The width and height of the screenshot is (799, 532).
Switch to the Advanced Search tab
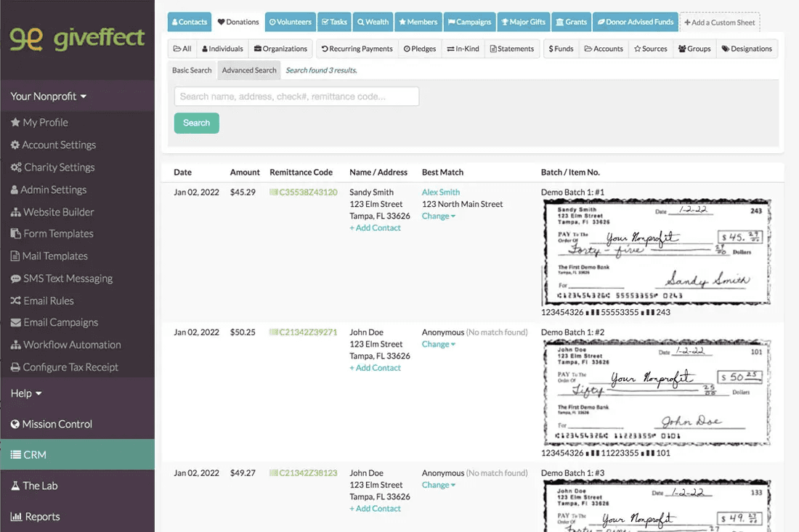(x=248, y=70)
